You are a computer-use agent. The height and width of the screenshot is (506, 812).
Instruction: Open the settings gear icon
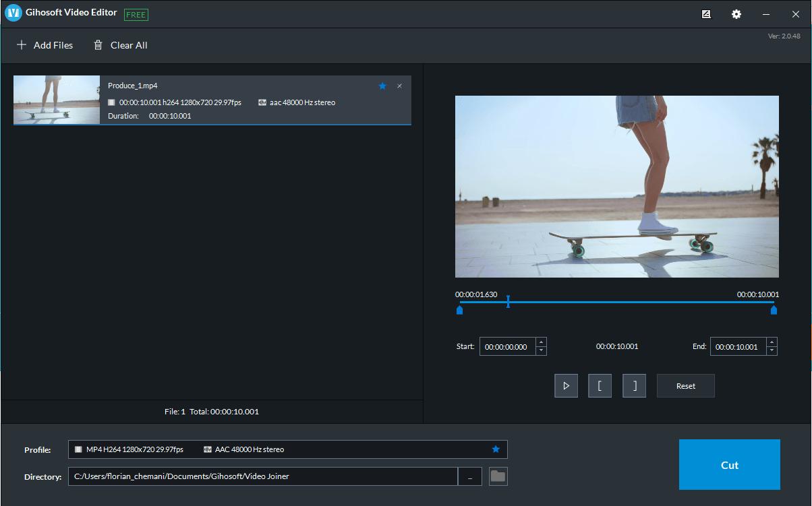pos(736,14)
